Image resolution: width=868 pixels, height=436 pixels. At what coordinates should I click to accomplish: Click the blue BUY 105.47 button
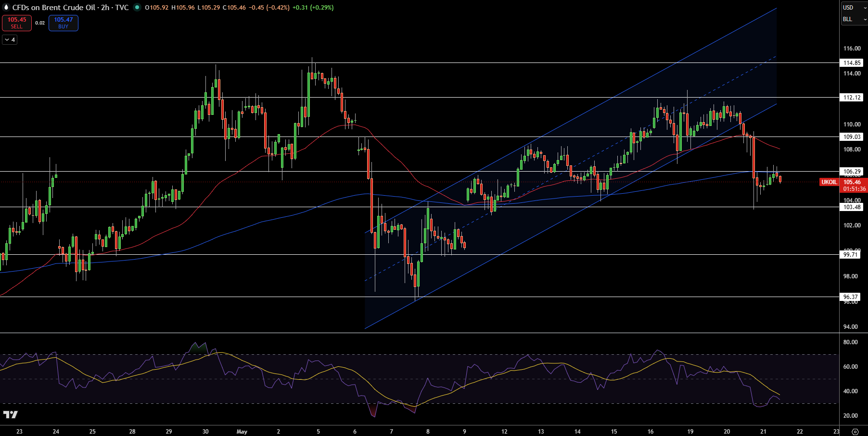[x=64, y=23]
